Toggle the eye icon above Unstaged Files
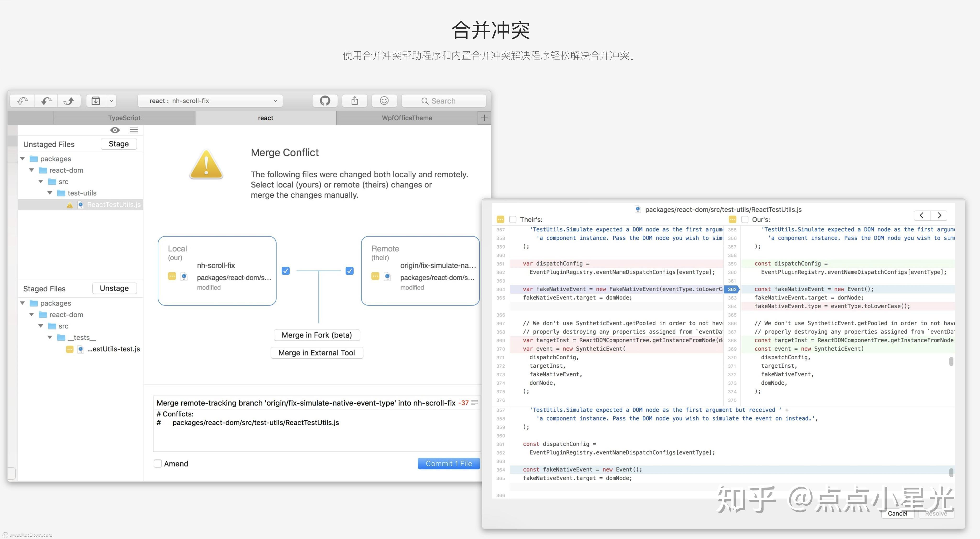 point(115,130)
